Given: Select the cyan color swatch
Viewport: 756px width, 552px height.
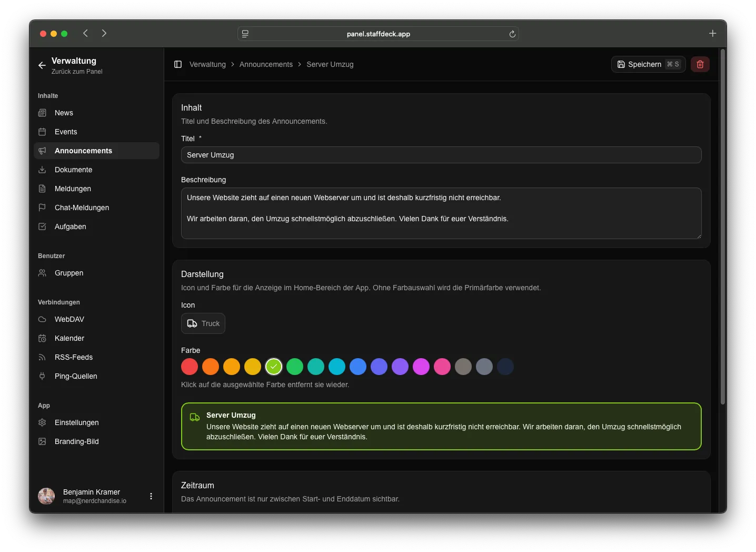Looking at the screenshot, I should point(337,367).
